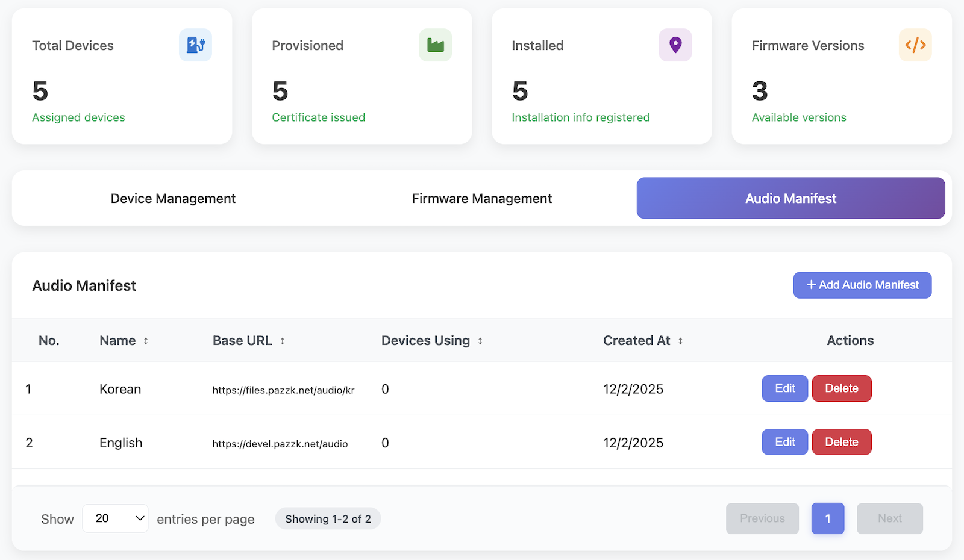This screenshot has width=964, height=560.
Task: Open the entries per page dropdown
Action: click(115, 518)
